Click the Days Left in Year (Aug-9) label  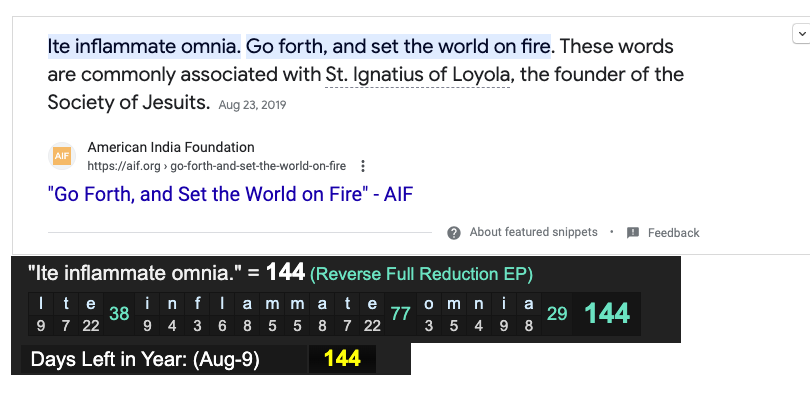[x=145, y=359]
